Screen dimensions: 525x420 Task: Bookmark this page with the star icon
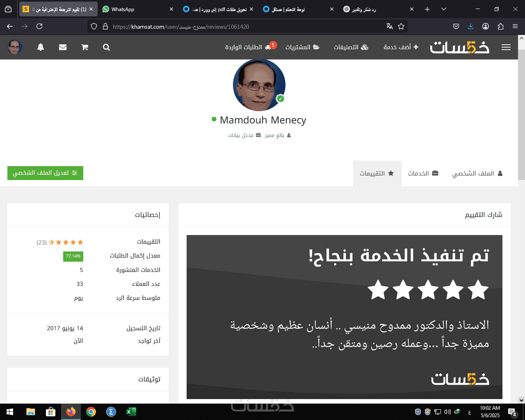[401, 26]
